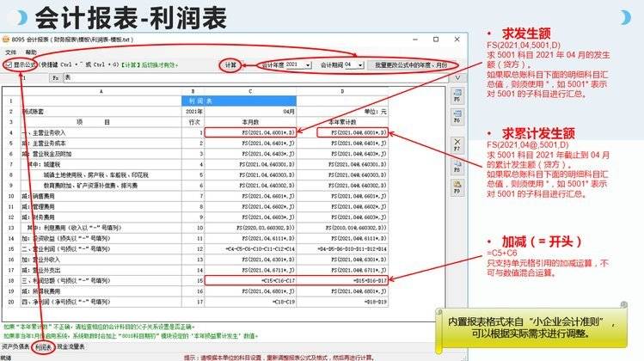Open the 会计期间 04 dropdown
This screenshot has height=361, width=644.
pyautogui.click(x=359, y=64)
